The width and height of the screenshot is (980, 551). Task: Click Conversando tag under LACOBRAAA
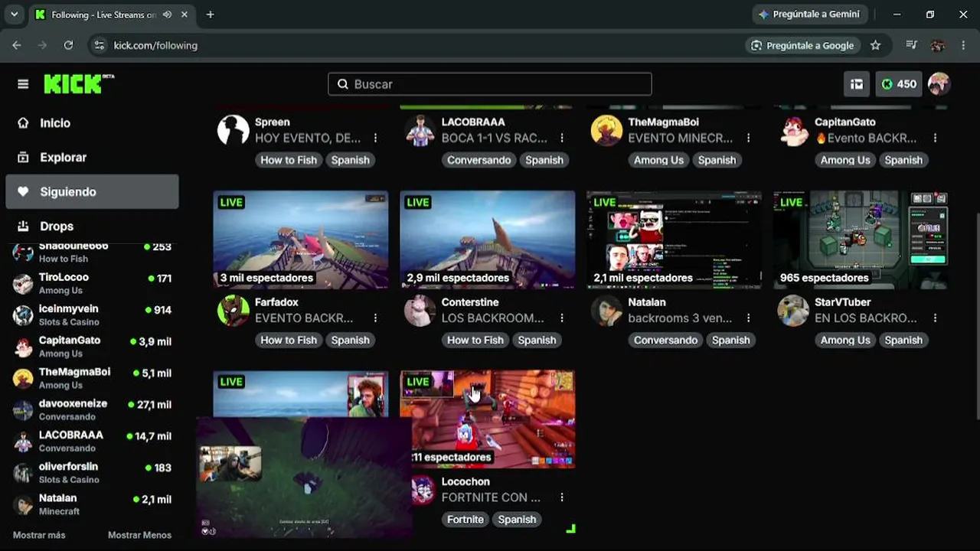[479, 160]
